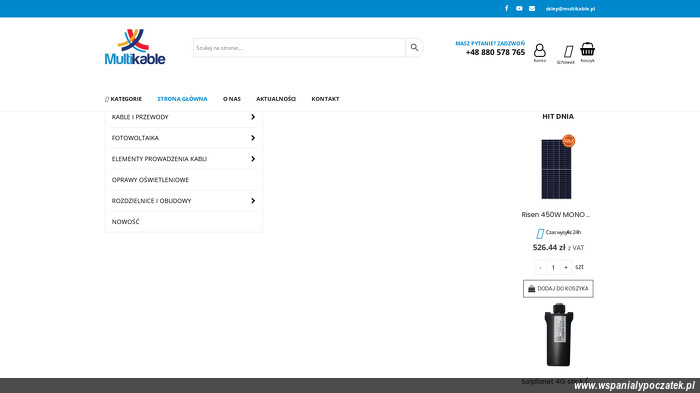Open the Solplanet 4G stick product image

coord(558,335)
